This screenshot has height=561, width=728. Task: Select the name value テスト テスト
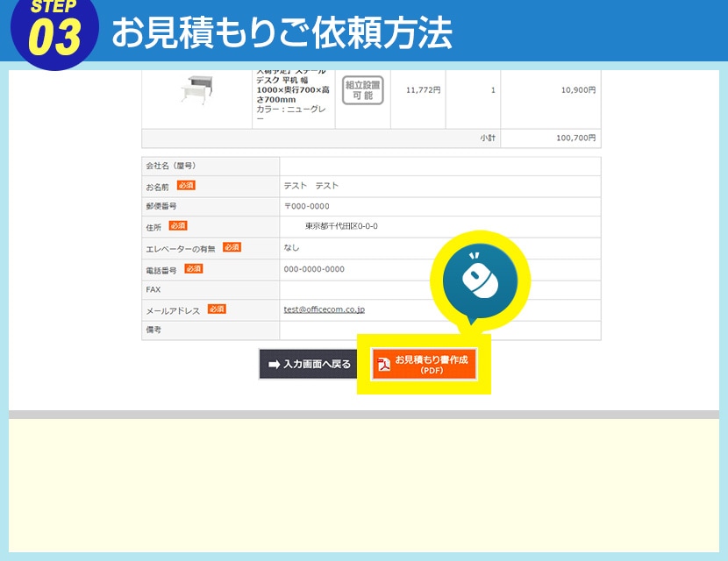point(311,186)
